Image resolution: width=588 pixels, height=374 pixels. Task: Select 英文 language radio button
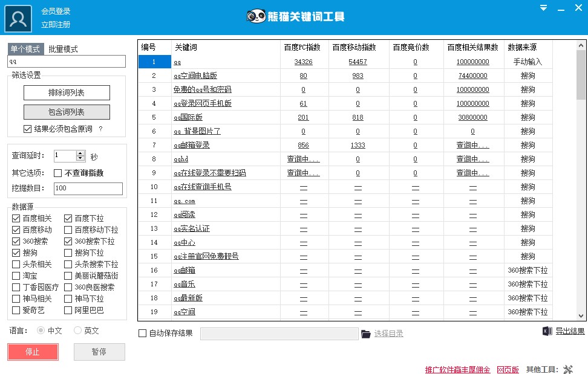click(x=77, y=330)
